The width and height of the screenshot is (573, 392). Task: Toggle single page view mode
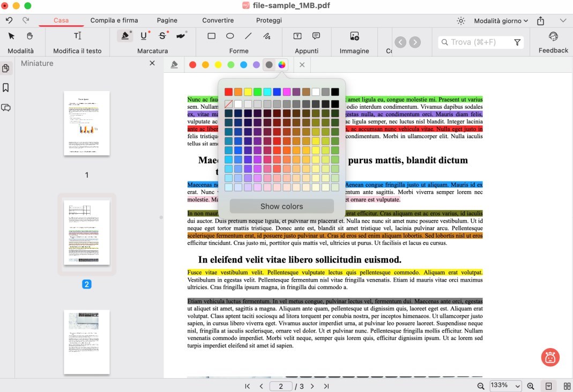[549, 386]
